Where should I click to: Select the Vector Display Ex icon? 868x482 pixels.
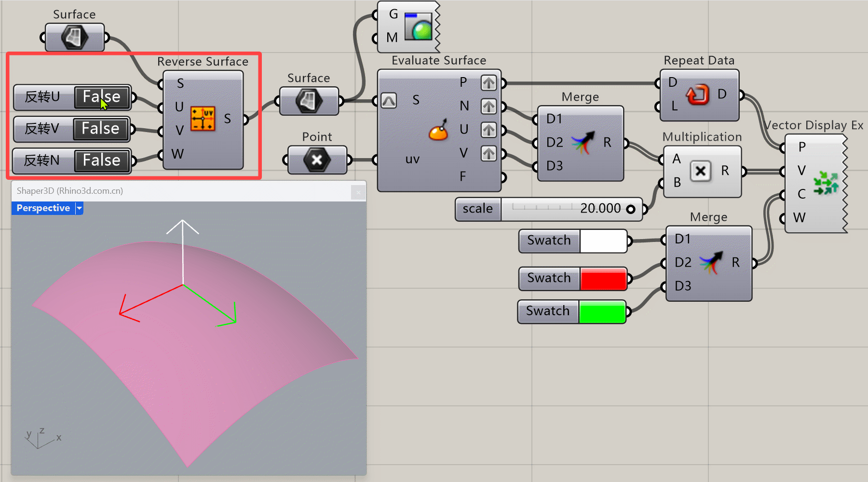826,183
